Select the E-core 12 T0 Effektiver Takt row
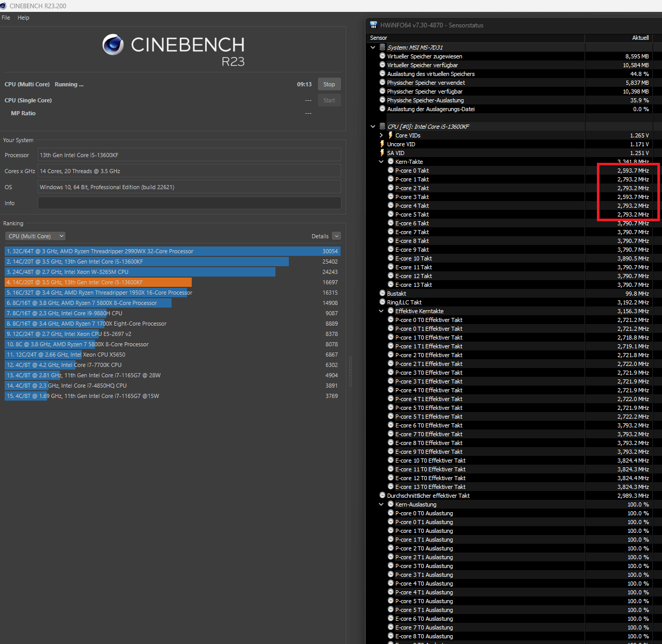The width and height of the screenshot is (662, 644). pos(515,478)
